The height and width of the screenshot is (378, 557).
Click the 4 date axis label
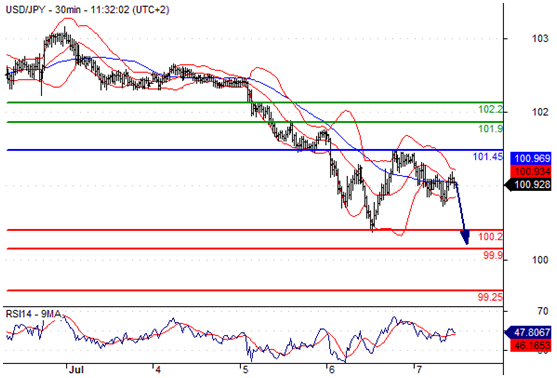158,370
